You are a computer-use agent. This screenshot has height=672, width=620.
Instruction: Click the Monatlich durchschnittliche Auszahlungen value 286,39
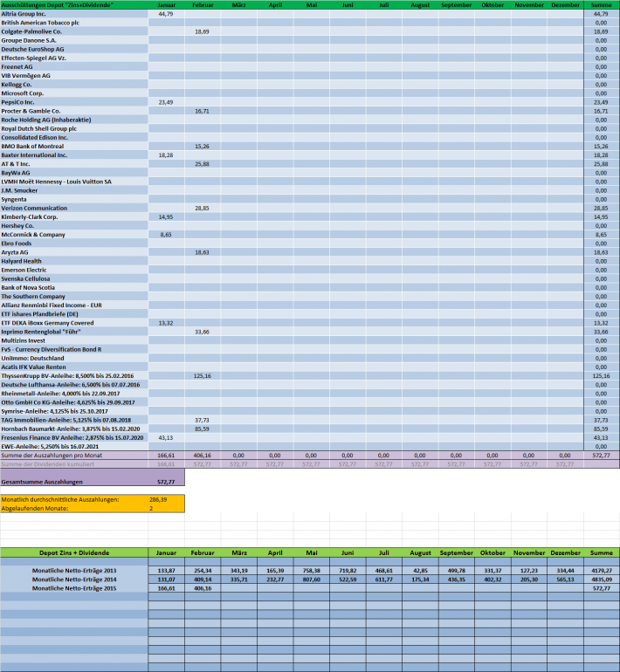[158, 499]
